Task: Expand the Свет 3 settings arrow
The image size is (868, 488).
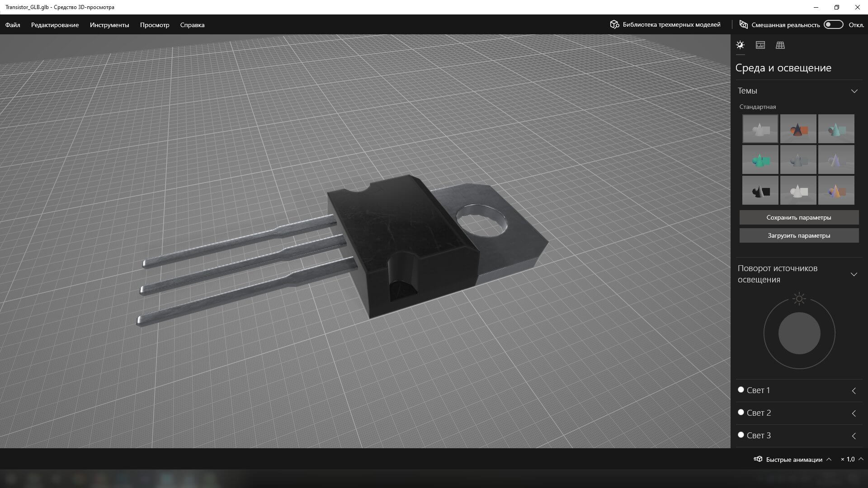Action: (854, 436)
